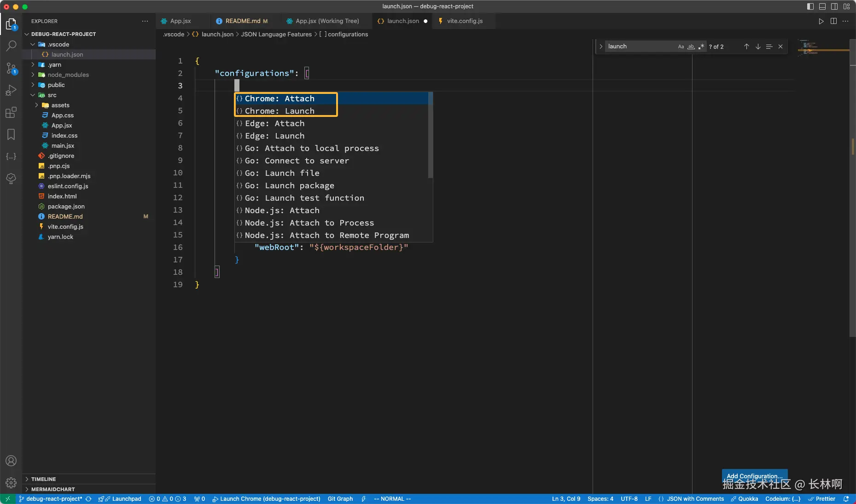Expand the node_modules folder
This screenshot has width=856, height=504.
pyautogui.click(x=68, y=75)
